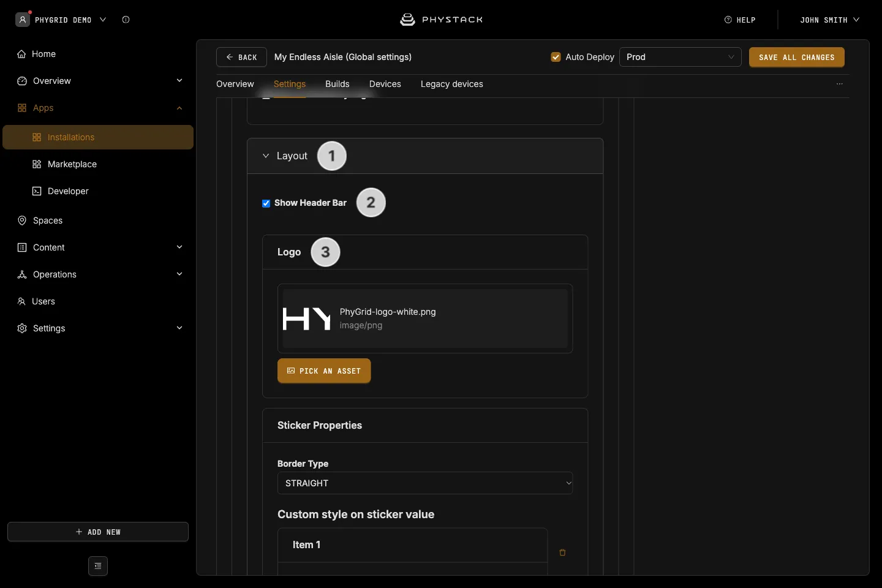
Task: Click the sidebar collapse icon
Action: 98,566
